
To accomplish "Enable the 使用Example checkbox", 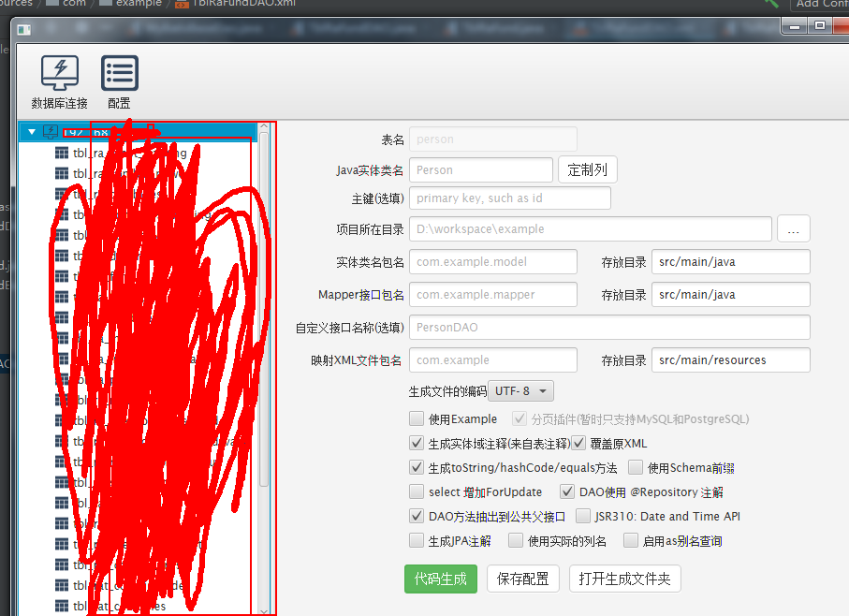I will (417, 418).
